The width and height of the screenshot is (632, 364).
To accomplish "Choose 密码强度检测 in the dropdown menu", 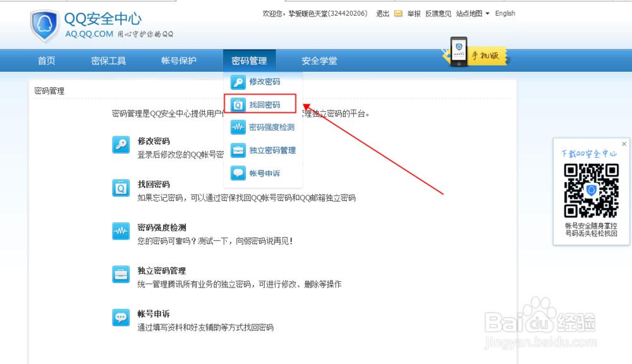I will tap(272, 128).
